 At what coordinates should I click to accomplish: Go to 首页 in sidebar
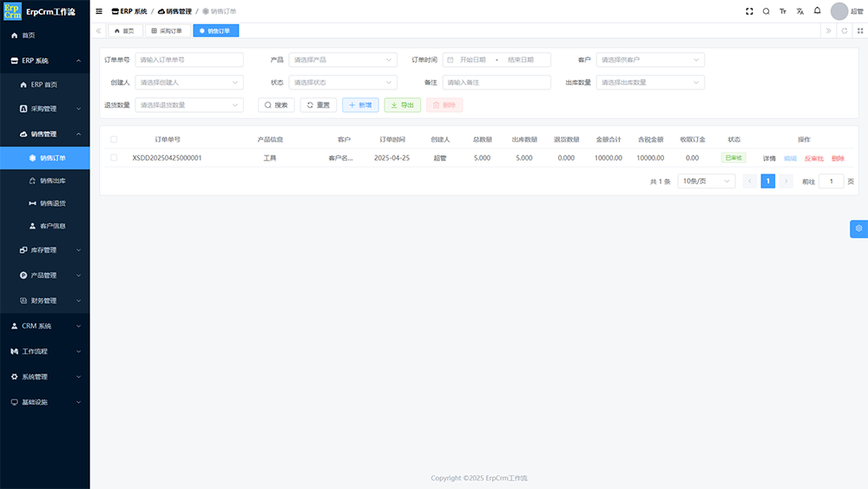tap(45, 35)
